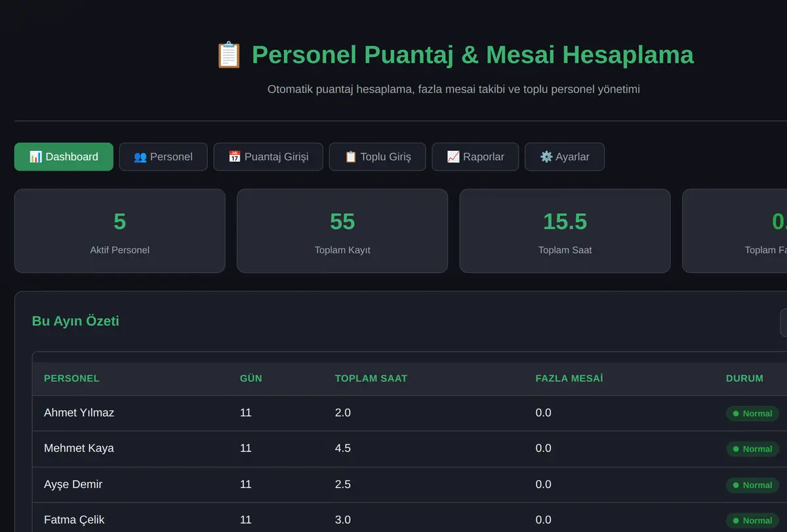Click the Bu Ayın Özeti heading

point(75,321)
